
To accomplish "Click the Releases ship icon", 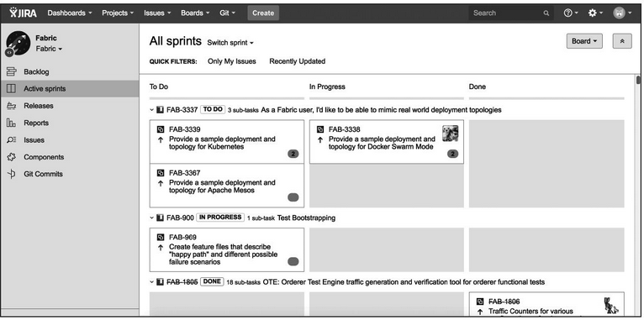I will point(11,106).
